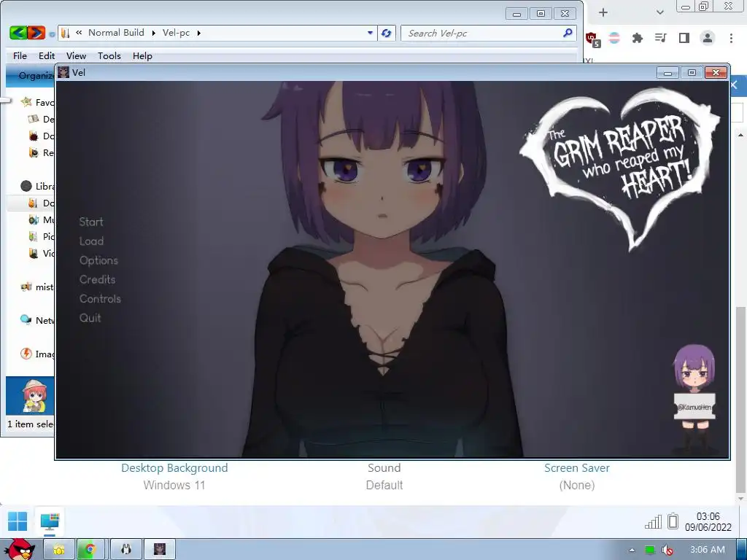Select the Normal Build breadcrumb
This screenshot has width=747, height=560.
click(x=116, y=33)
